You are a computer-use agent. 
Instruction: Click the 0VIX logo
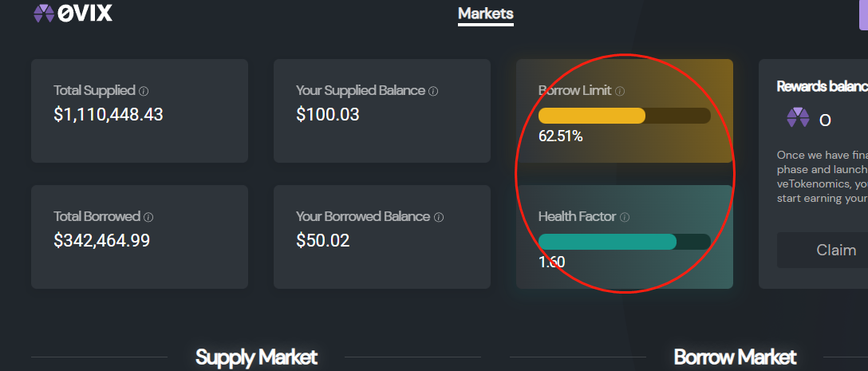coord(73,13)
